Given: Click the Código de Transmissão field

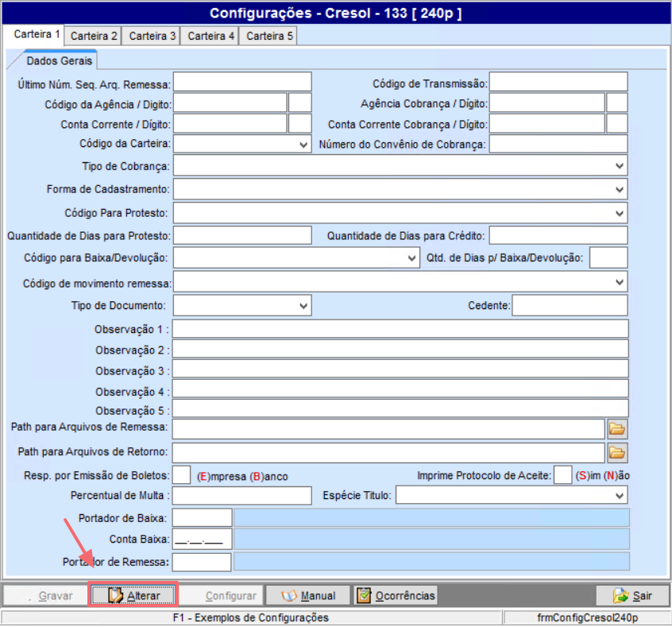Looking at the screenshot, I should [558, 82].
